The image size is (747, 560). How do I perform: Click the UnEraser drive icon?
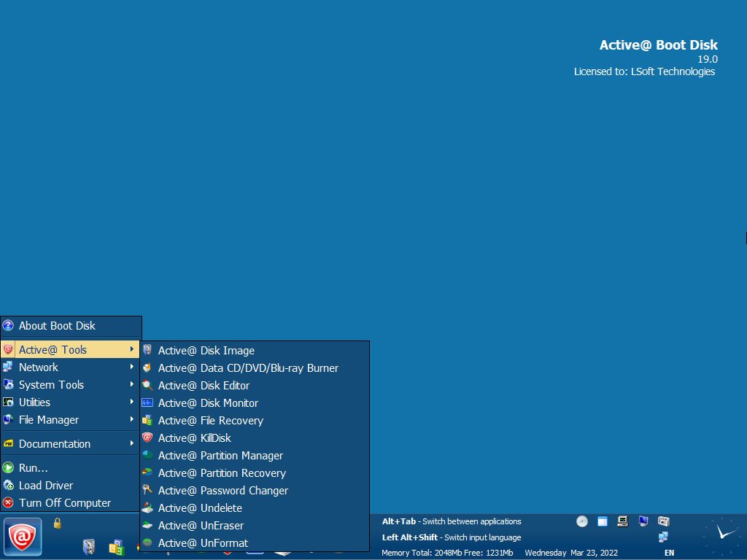click(x=147, y=525)
